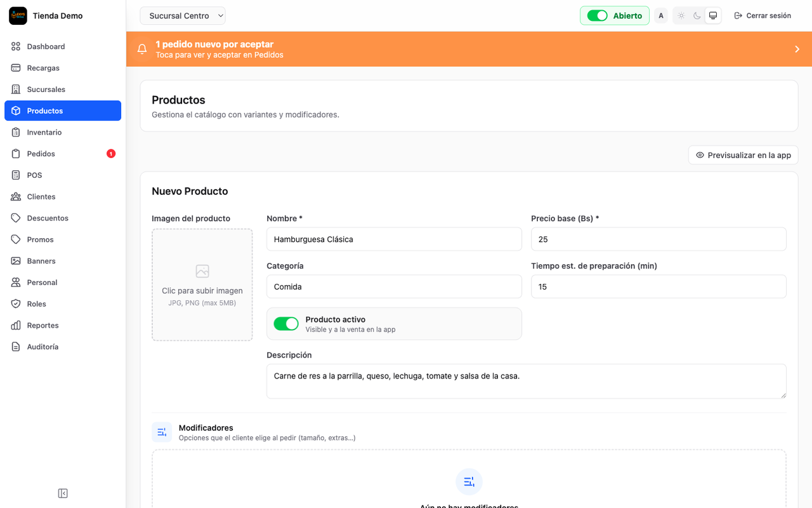Click the Auditoría document icon
This screenshot has height=508, width=812.
point(16,347)
